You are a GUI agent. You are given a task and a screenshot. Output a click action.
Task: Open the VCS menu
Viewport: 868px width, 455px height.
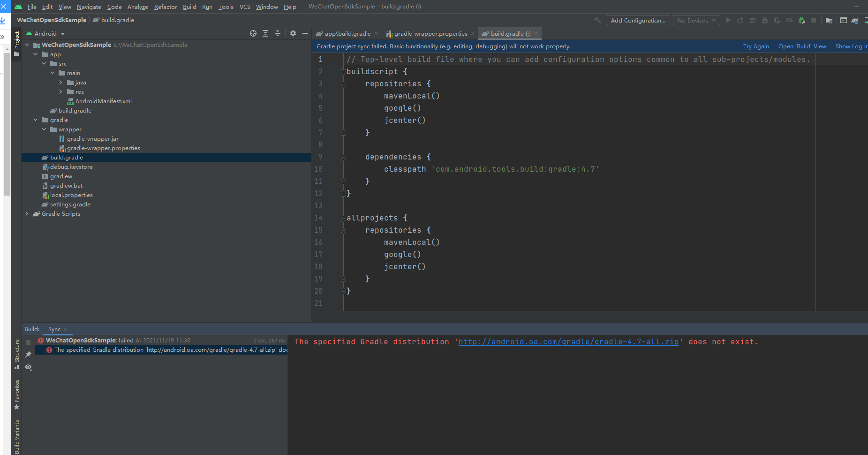tap(245, 7)
